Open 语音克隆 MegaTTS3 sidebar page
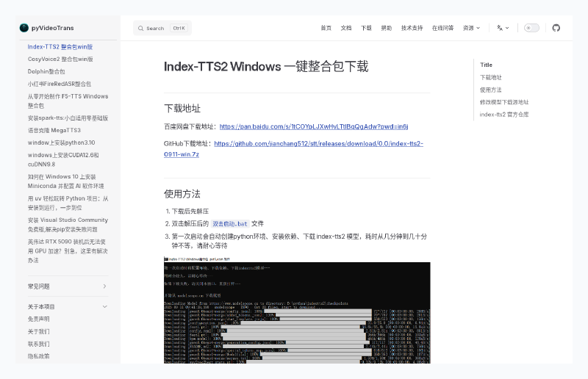Screen dimensions: 588x379 [x=54, y=130]
